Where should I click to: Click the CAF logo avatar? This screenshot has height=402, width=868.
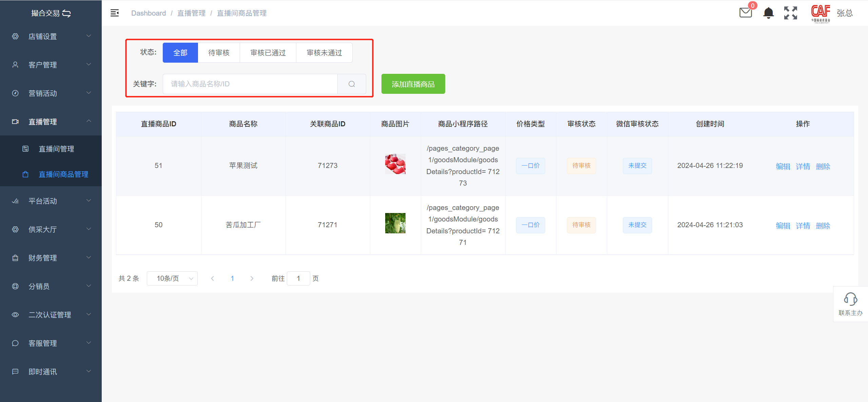(x=821, y=13)
